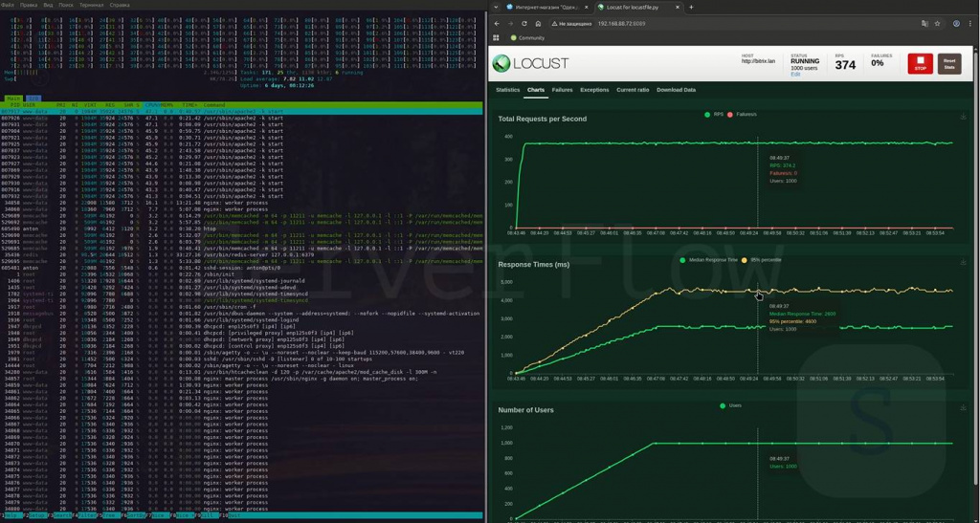980x523 pixels.
Task: Sort htop by the TIME+ column header
Action: coord(189,105)
